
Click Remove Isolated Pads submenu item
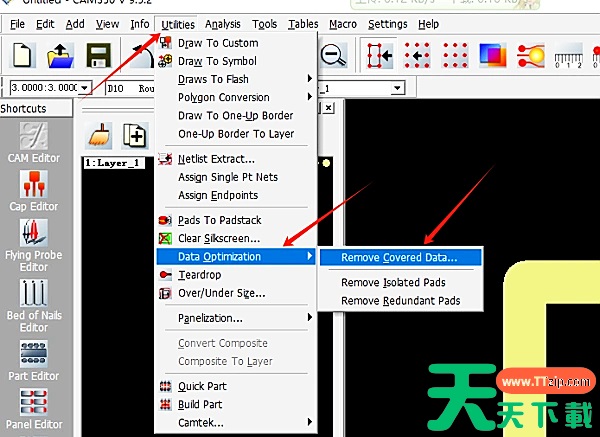[x=400, y=282]
